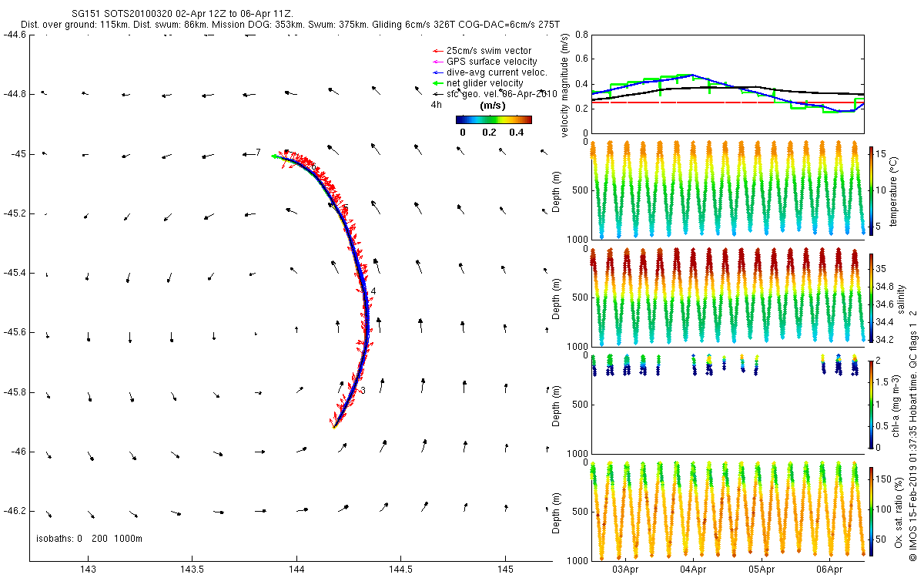Click the longitude tick label '143.5'

pyautogui.click(x=192, y=570)
